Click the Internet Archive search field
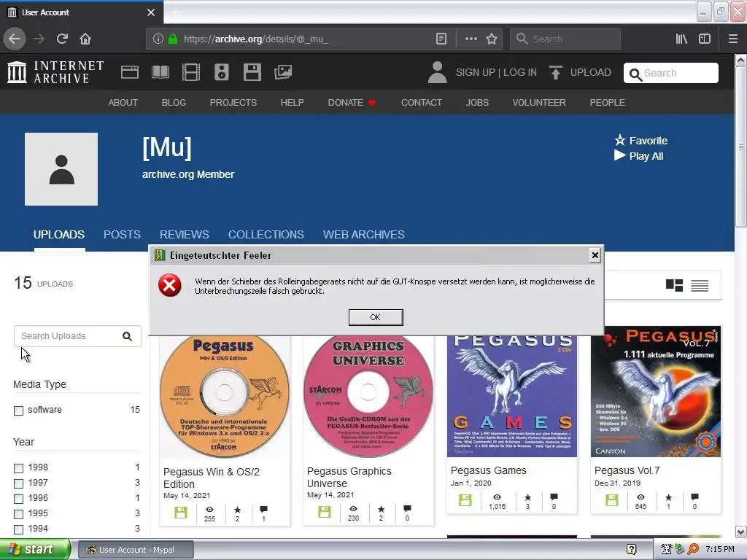 [x=671, y=73]
